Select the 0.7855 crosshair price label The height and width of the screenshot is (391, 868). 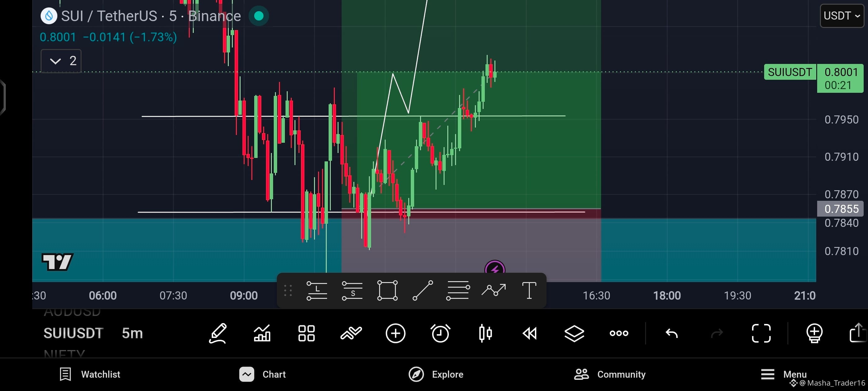tap(841, 209)
